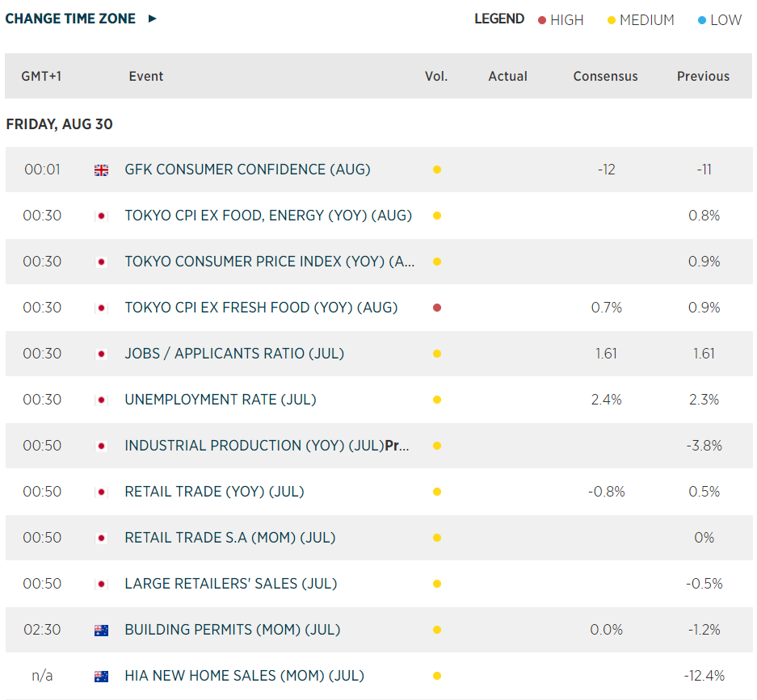Click the Japan flag beside Jobs / Applicants Ratio
This screenshot has width=757, height=700.
tap(101, 354)
